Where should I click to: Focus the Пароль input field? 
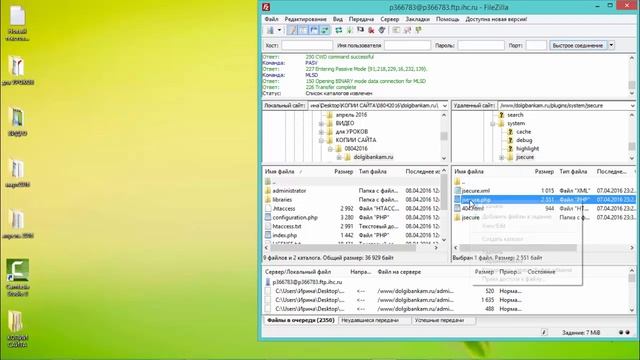(x=481, y=45)
